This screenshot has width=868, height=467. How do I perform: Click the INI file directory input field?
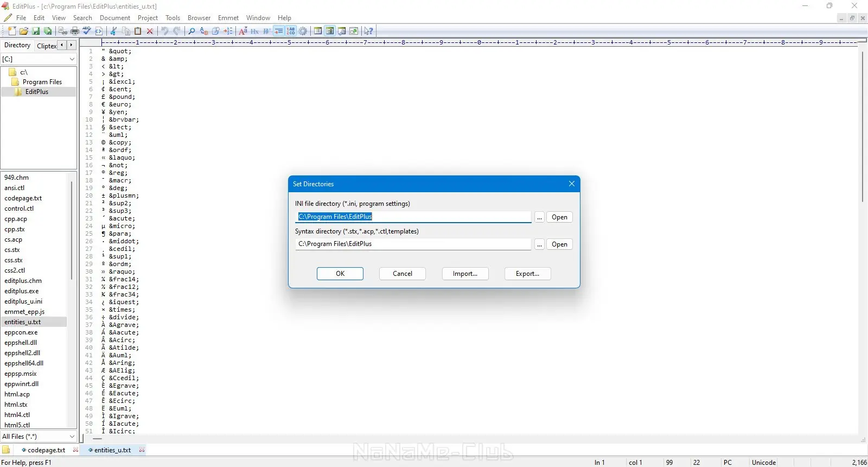coord(413,217)
